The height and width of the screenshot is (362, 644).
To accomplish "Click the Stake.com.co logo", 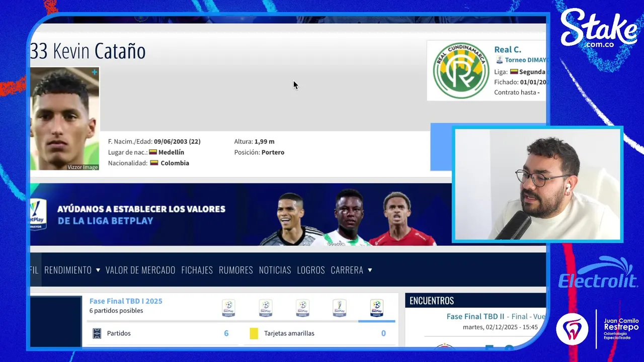I will pos(599,28).
